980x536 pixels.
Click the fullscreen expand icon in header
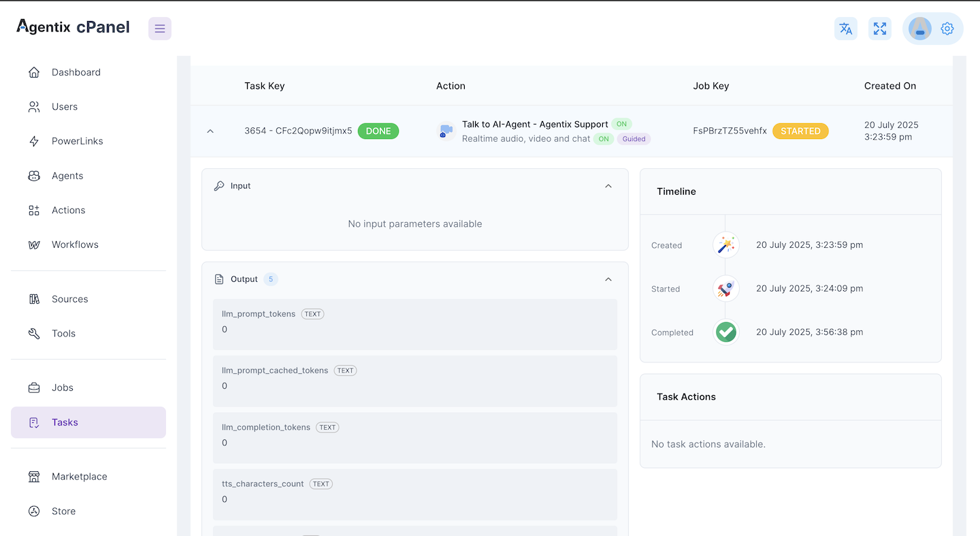(x=879, y=29)
